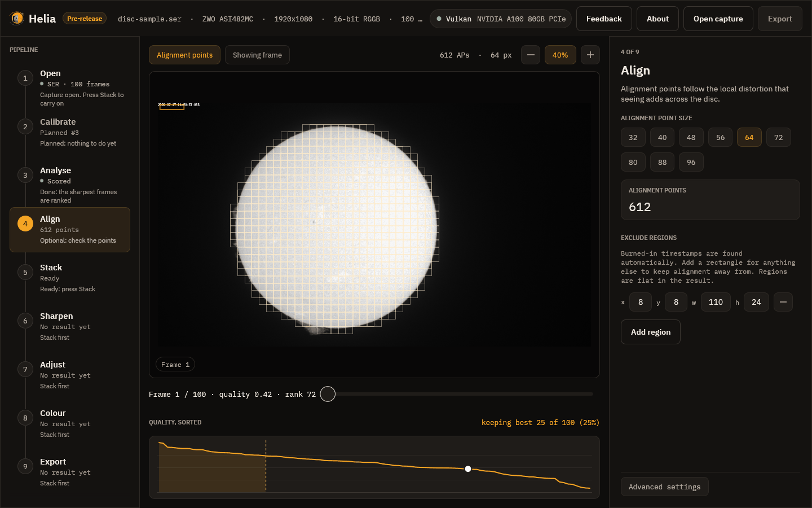This screenshot has height=508, width=812.
Task: Edit the region y field
Action: coord(676,302)
